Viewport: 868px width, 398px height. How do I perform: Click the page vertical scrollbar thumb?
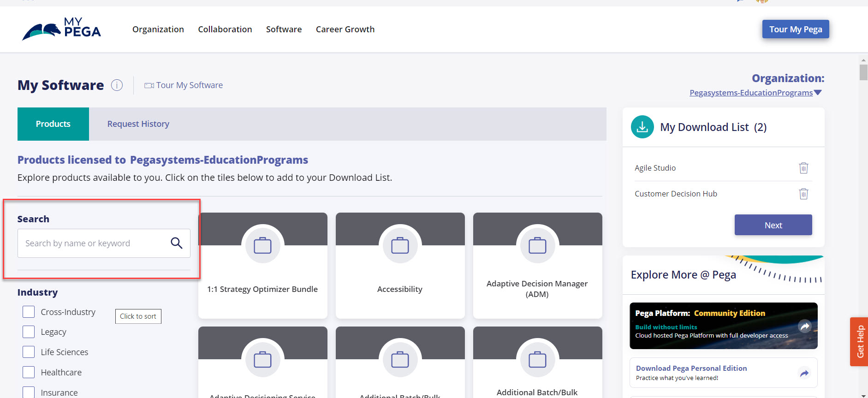863,72
